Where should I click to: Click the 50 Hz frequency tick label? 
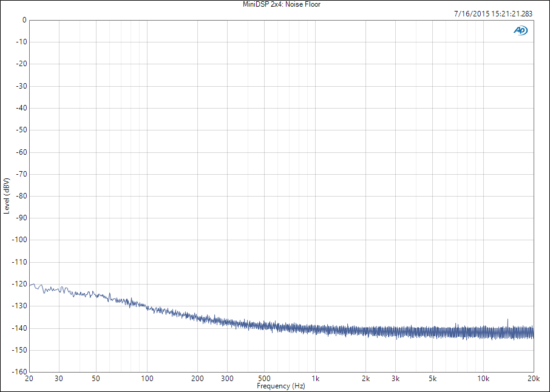(96, 379)
